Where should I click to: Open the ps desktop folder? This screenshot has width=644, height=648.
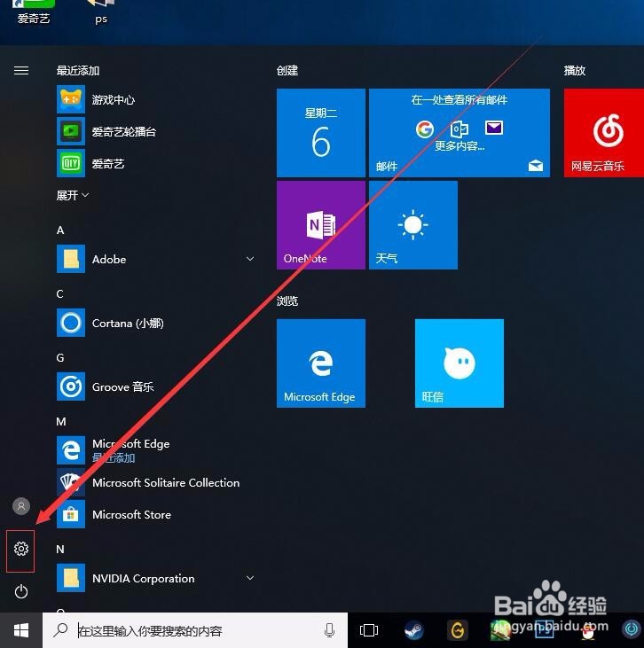pos(101,12)
